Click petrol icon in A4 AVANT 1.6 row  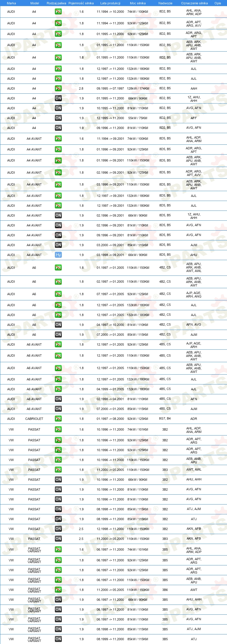(58, 139)
